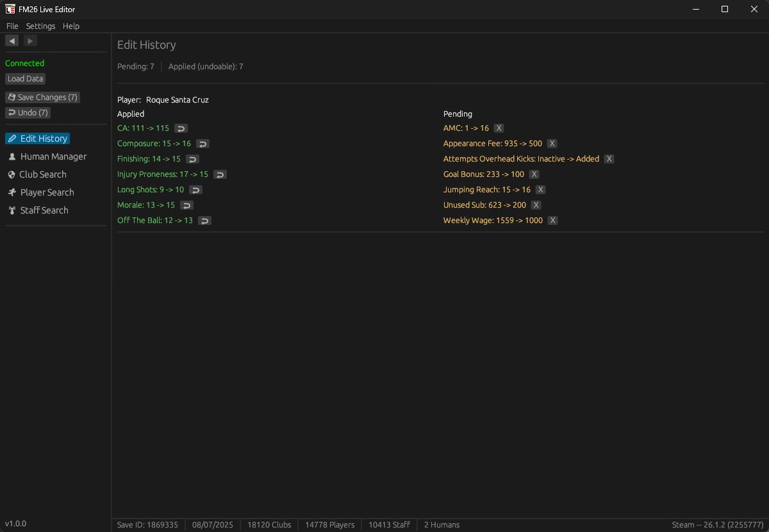This screenshot has height=532, width=769.
Task: Undo the applied CA 111 -> 115 edit
Action: coord(181,128)
